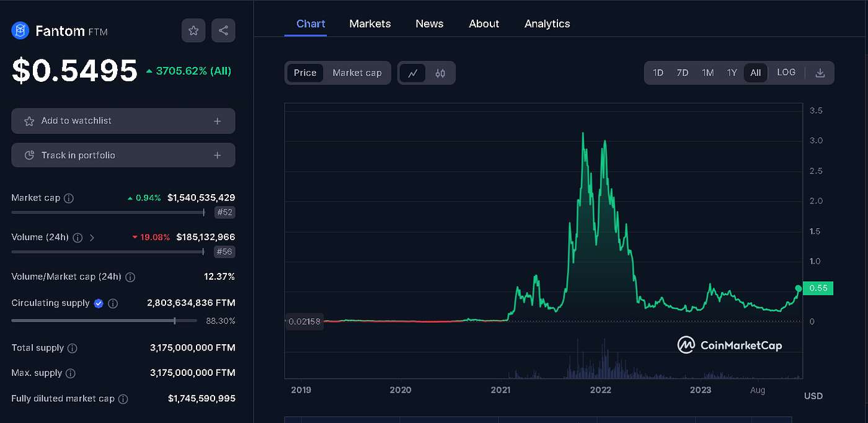Click market cap value $1,540,535,429

201,198
